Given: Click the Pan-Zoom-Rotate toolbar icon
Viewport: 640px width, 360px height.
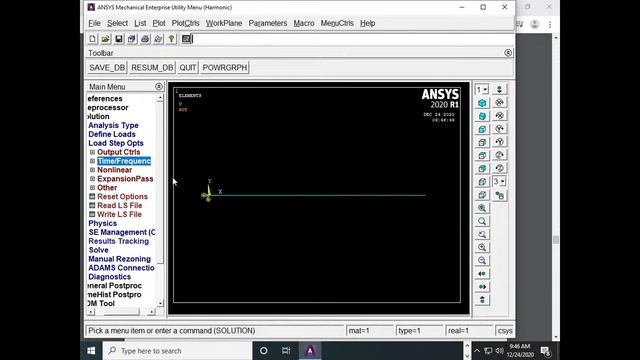Looking at the screenshot, I should click(x=132, y=39).
